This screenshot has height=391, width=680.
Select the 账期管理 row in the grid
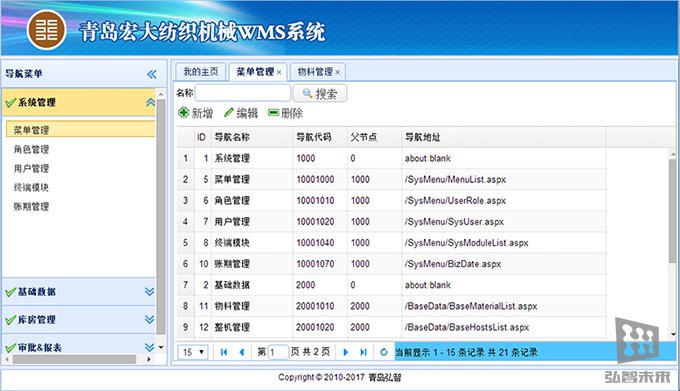(391, 264)
